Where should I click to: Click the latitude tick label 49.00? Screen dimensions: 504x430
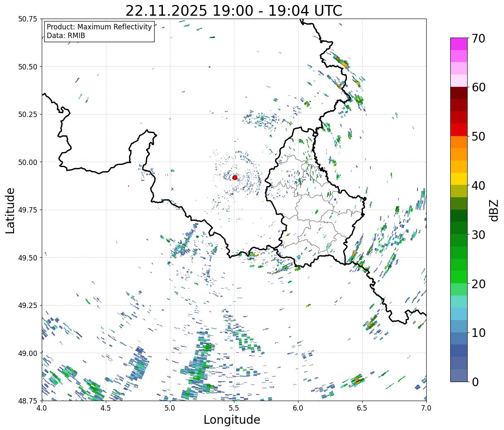[x=27, y=353]
